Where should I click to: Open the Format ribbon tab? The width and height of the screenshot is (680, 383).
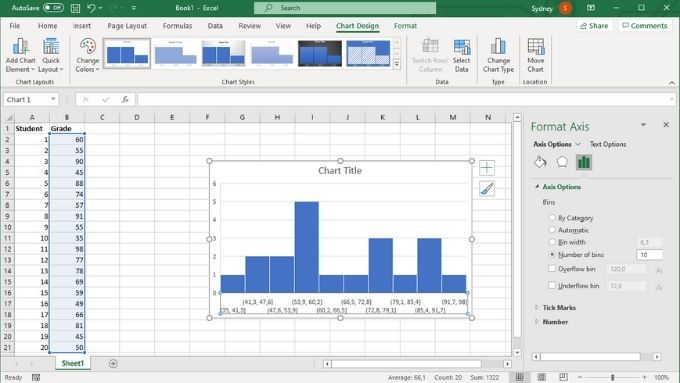pyautogui.click(x=405, y=26)
